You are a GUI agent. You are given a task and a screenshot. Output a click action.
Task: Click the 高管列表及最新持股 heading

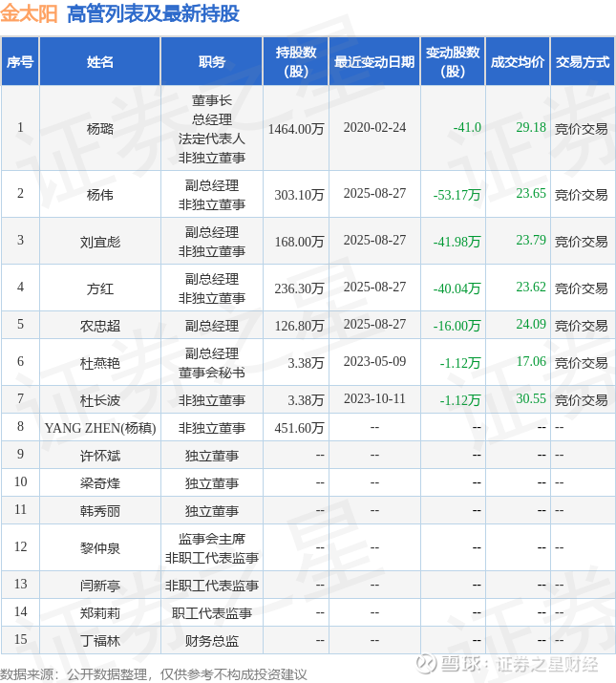(153, 13)
